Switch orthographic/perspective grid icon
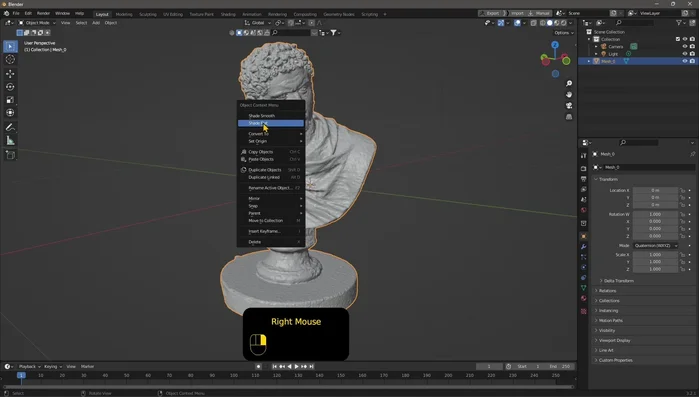 point(569,117)
